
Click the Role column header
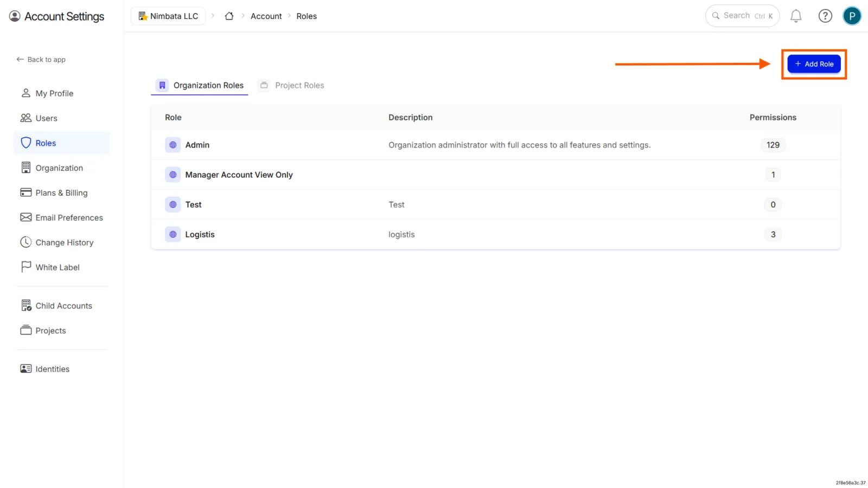[x=173, y=117]
